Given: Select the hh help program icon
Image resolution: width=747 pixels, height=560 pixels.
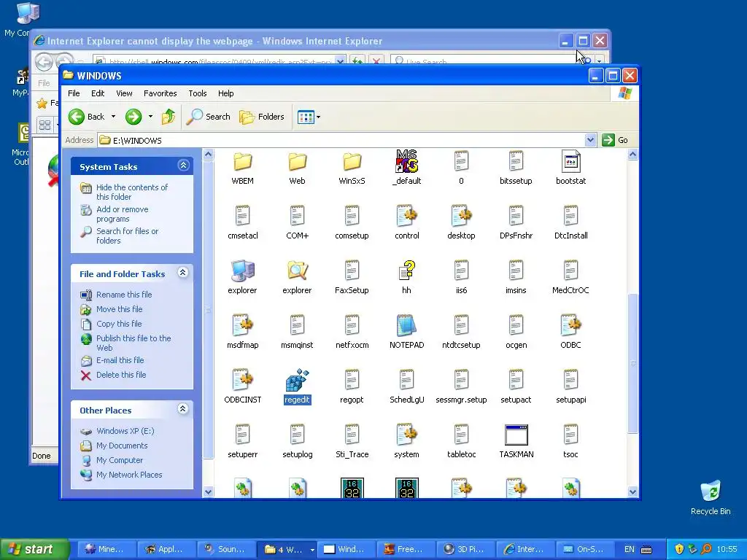Looking at the screenshot, I should (x=406, y=271).
